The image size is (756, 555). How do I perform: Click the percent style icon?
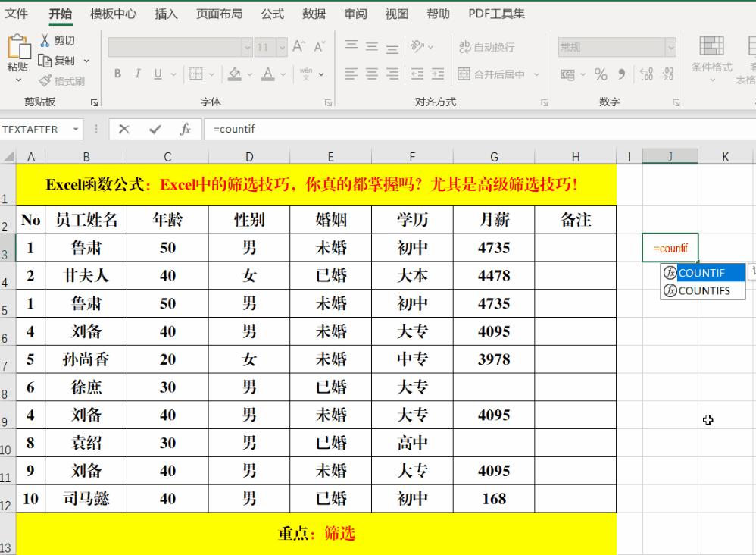(x=601, y=75)
